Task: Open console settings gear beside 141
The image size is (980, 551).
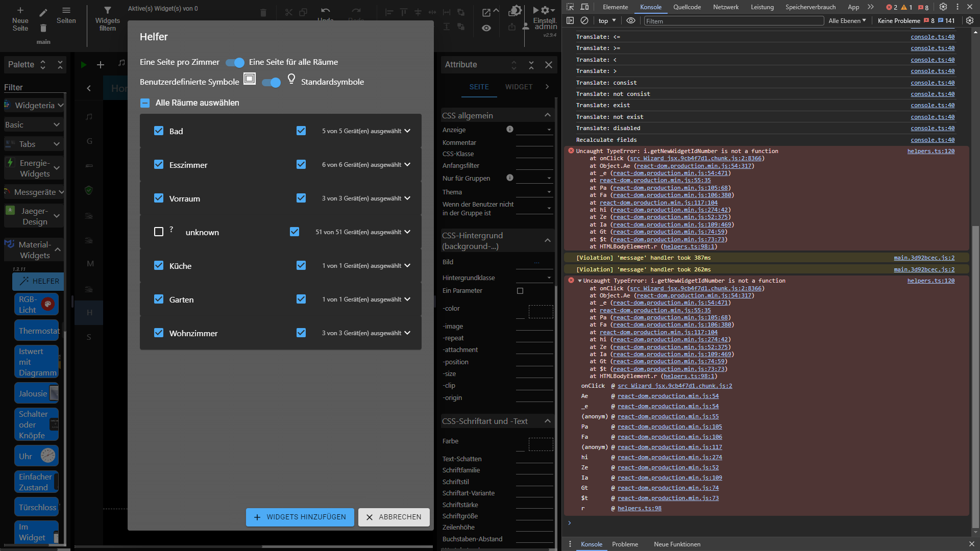Action: coord(970,21)
